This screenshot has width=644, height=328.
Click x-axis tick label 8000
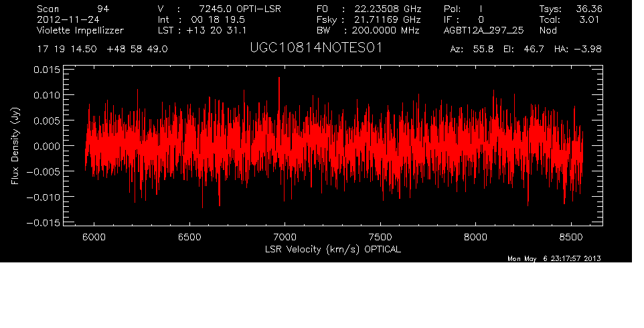tap(475, 237)
